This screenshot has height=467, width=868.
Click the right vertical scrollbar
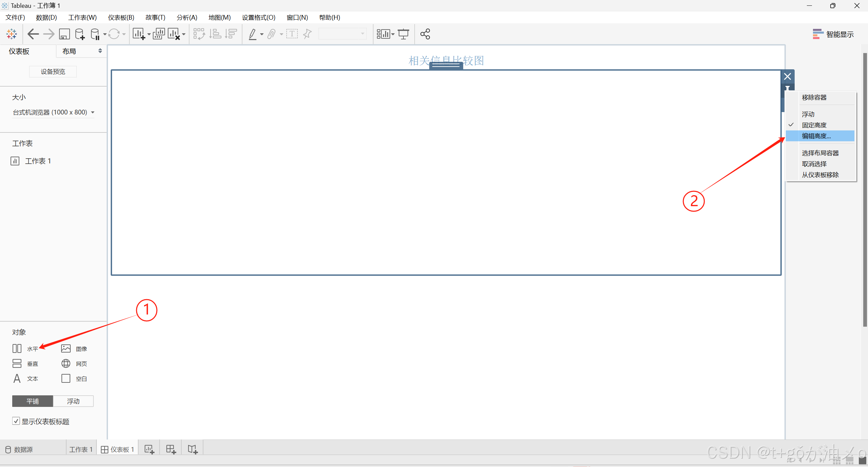tap(865, 190)
